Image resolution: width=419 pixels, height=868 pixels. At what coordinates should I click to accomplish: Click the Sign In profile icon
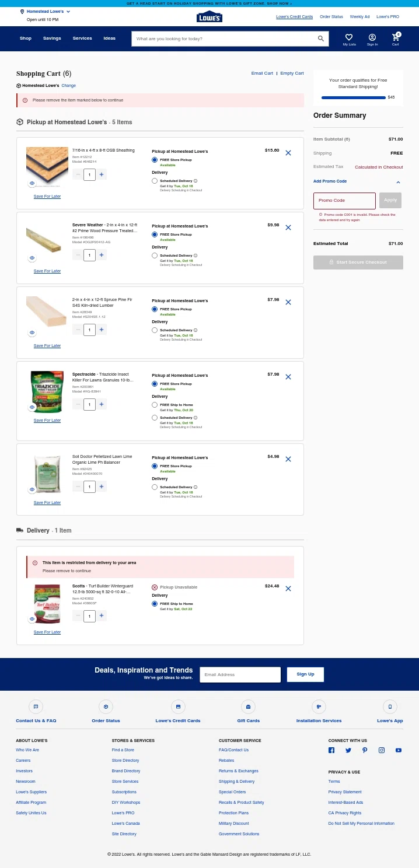[372, 37]
